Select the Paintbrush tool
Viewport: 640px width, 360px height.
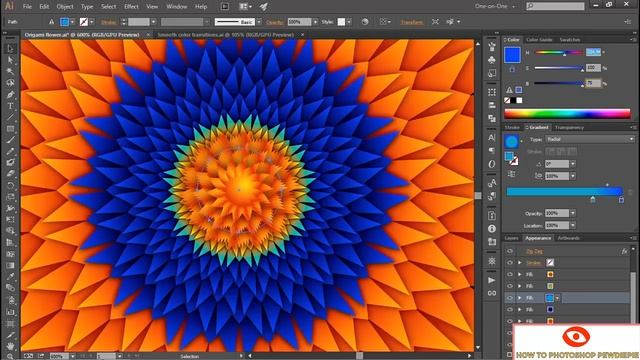click(10, 140)
